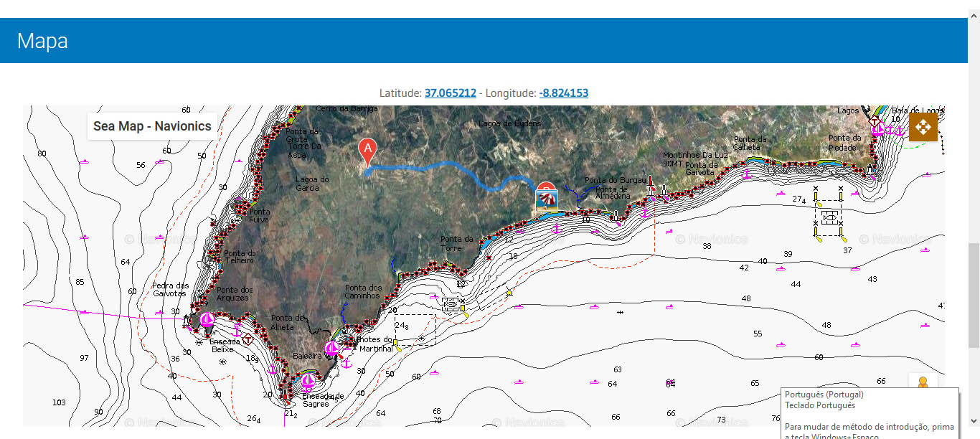Screen dimensions: 980x439
Task: Click the scrollbar down arrow
Action: tap(974, 420)
